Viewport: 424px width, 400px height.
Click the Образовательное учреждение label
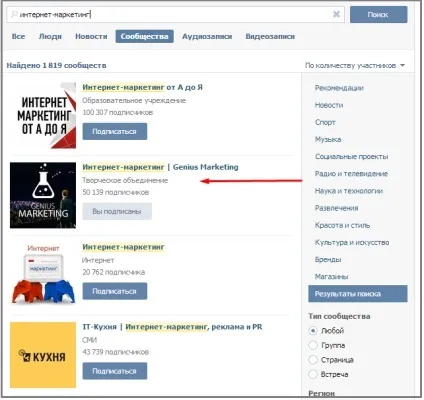coord(134,100)
